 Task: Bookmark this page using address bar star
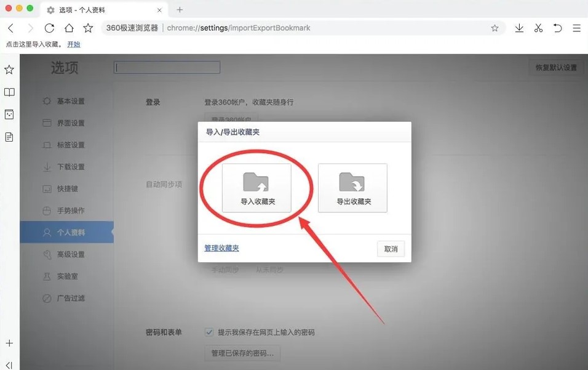pos(495,28)
